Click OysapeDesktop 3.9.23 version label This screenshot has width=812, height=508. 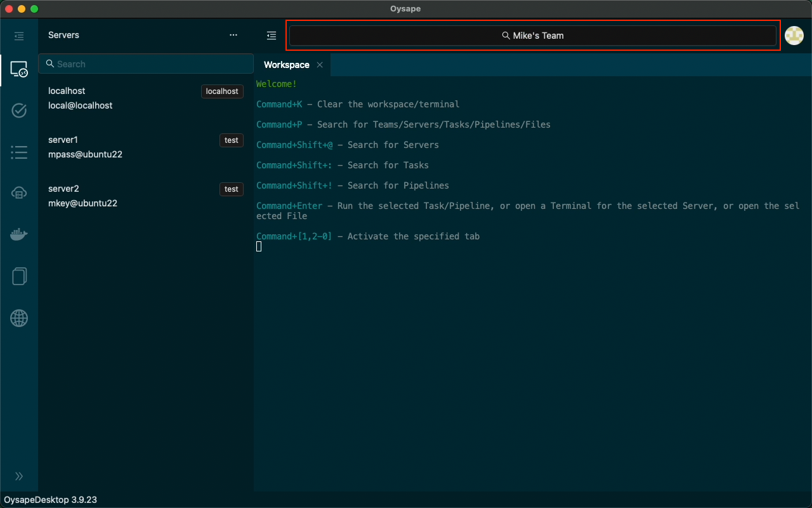51,500
